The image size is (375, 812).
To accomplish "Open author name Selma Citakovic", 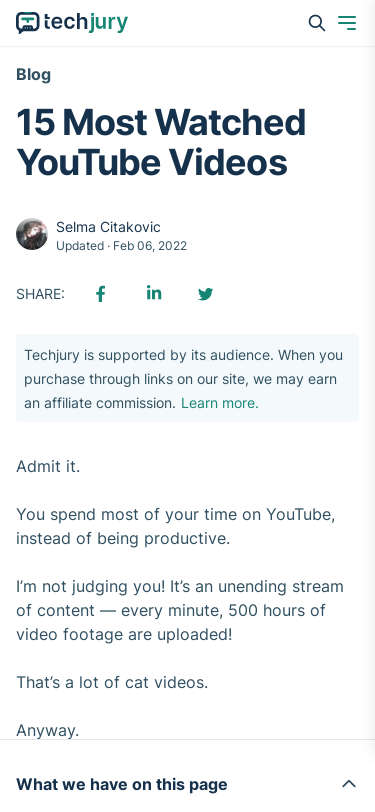I will (x=108, y=227).
